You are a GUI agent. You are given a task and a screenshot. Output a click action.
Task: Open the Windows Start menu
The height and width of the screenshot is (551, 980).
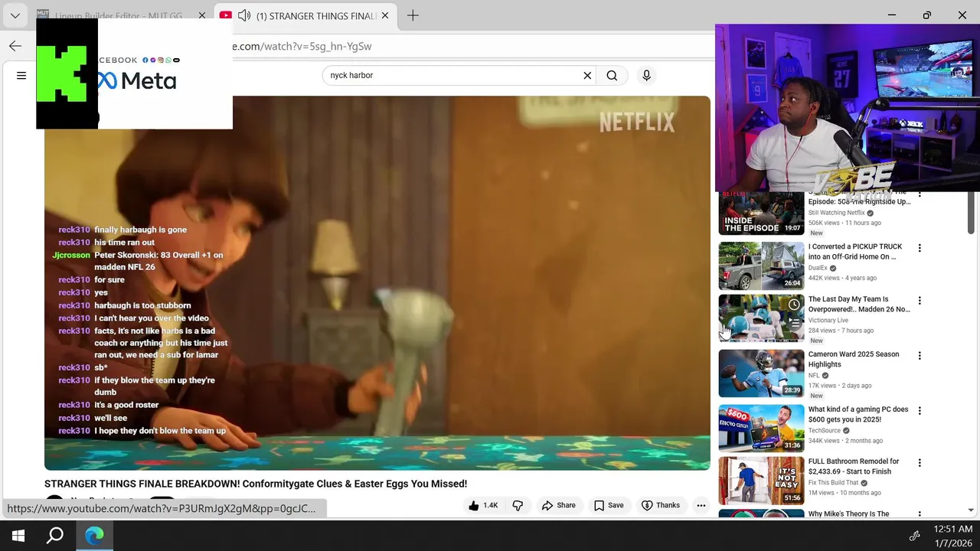18,536
